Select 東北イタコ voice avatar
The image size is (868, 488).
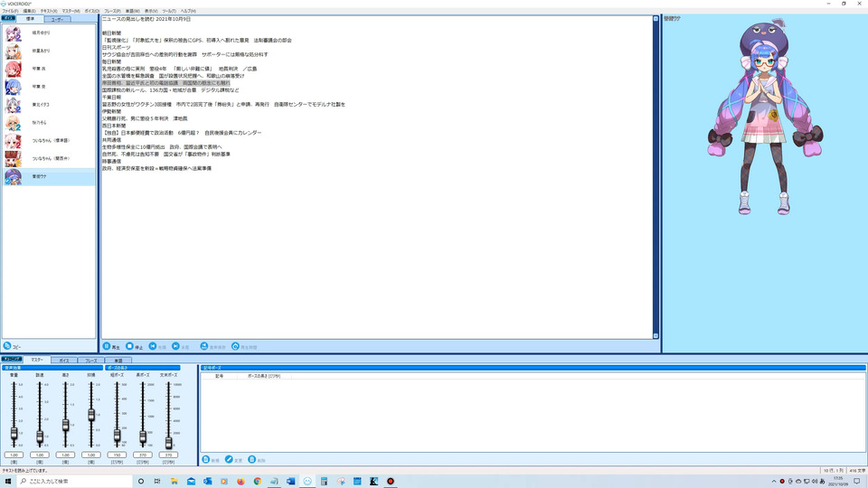(14, 105)
